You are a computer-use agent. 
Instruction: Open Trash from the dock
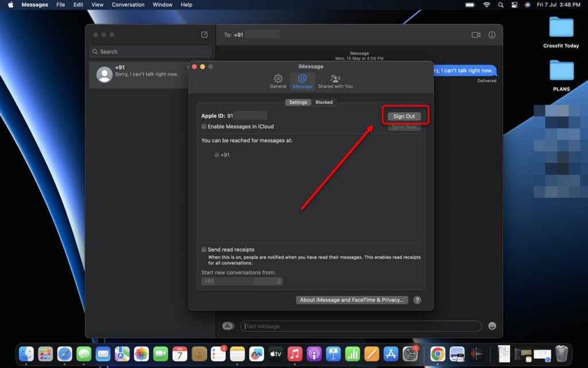(x=562, y=354)
